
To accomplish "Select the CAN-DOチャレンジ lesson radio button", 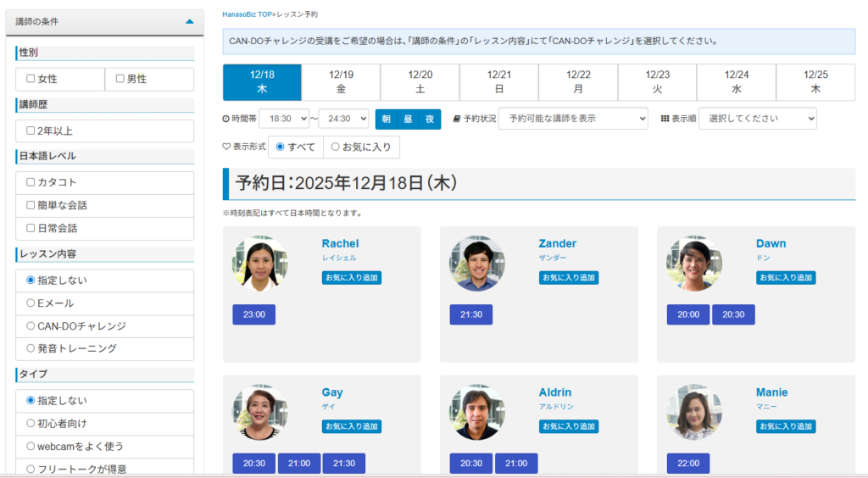I will (x=31, y=325).
